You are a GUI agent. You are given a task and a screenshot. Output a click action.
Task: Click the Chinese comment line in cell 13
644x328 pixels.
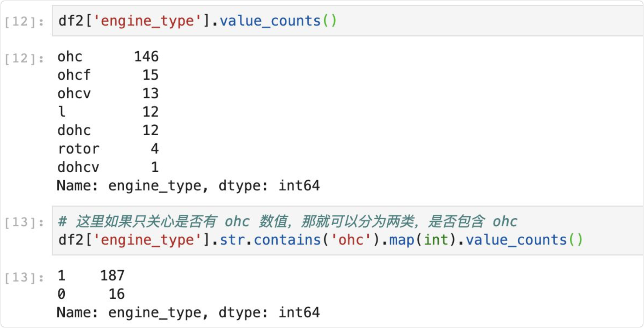[x=288, y=221]
